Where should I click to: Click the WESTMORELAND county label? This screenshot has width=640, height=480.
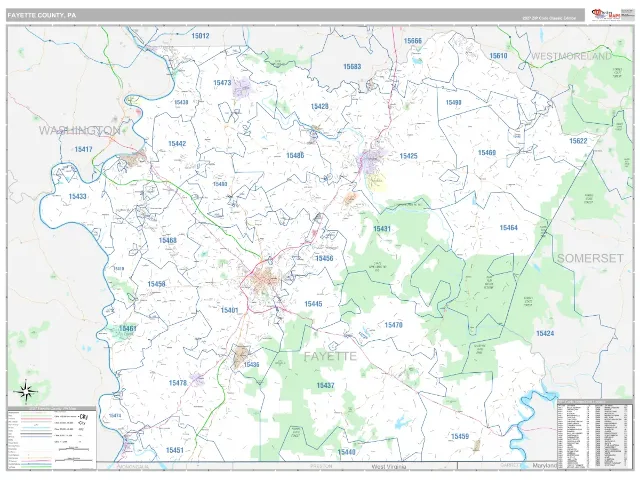pos(571,56)
